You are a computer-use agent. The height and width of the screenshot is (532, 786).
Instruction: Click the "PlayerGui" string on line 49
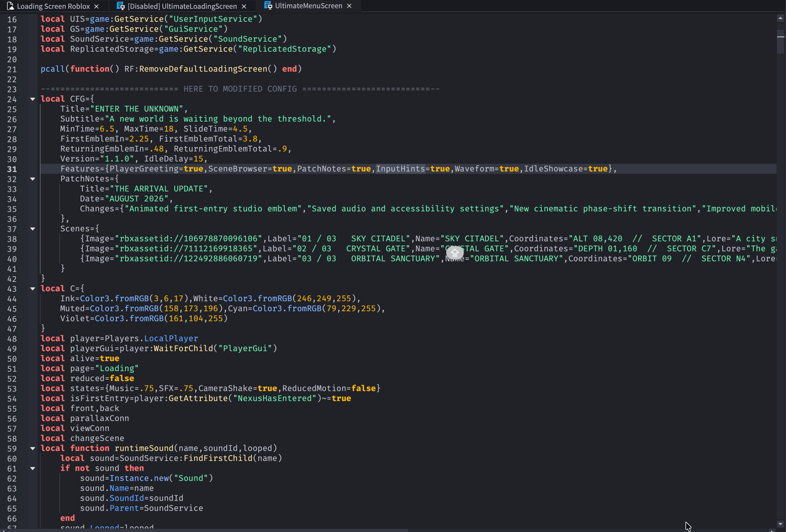tap(245, 348)
